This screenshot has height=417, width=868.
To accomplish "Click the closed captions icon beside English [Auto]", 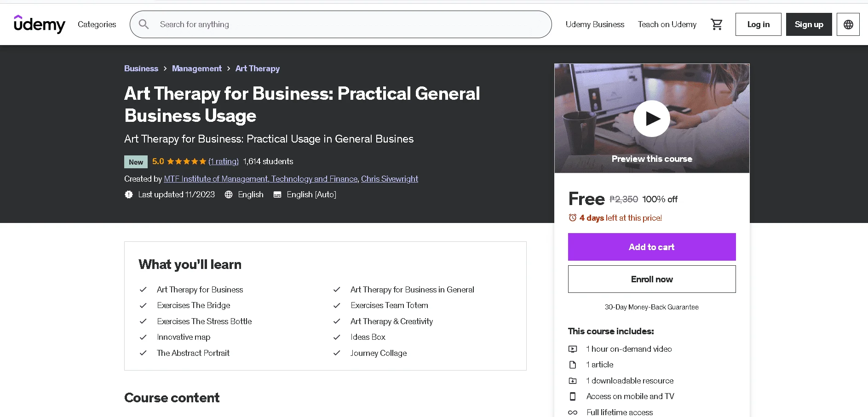I will [x=277, y=194].
